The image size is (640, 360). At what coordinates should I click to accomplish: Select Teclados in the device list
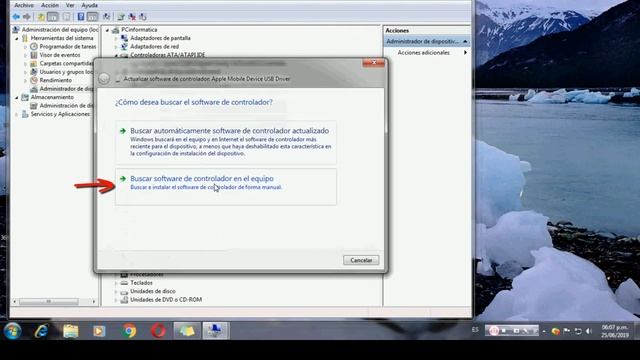[141, 282]
